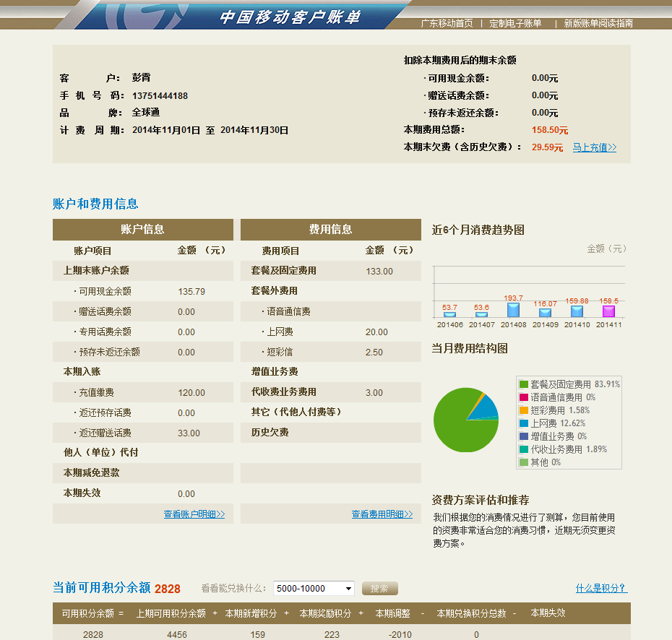Click 可用现金余额 value 135.79

(191, 292)
